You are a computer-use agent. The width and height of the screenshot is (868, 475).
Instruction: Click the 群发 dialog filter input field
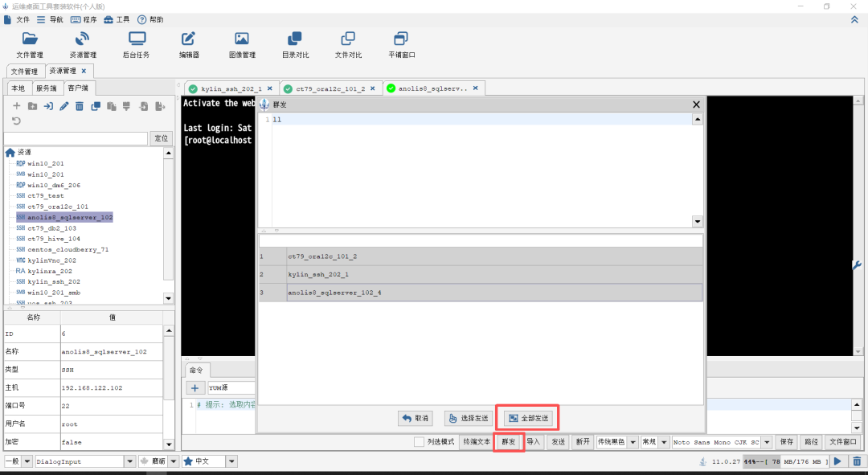(x=481, y=241)
